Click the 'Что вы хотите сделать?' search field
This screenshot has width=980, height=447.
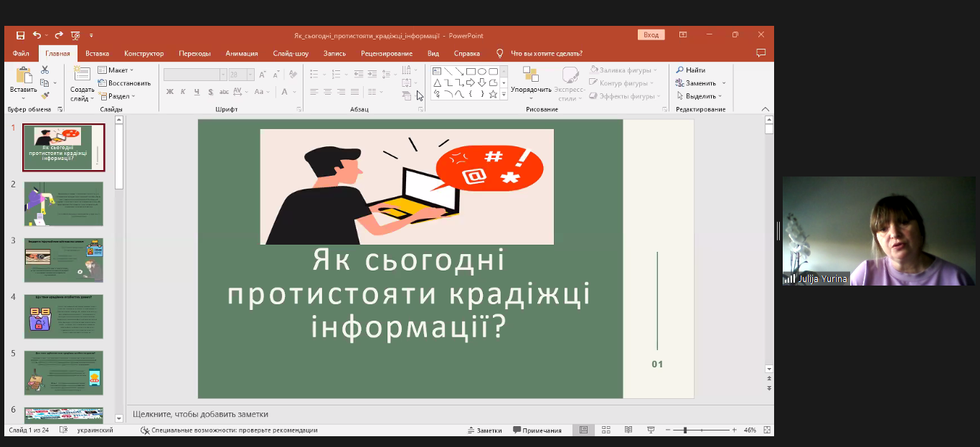(x=546, y=53)
